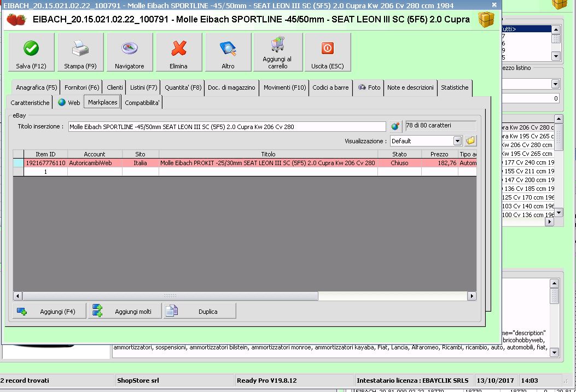Open the Listini (F7) tab
The height and width of the screenshot is (392, 576).
143,87
